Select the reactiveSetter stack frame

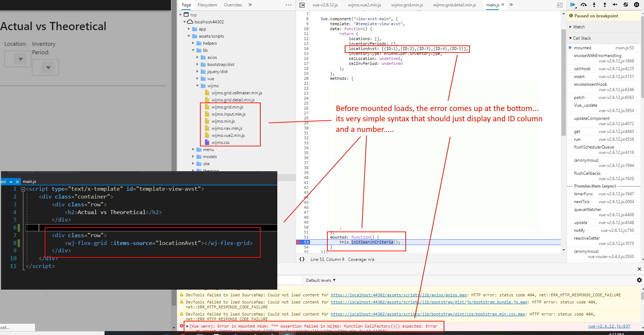pos(604,241)
